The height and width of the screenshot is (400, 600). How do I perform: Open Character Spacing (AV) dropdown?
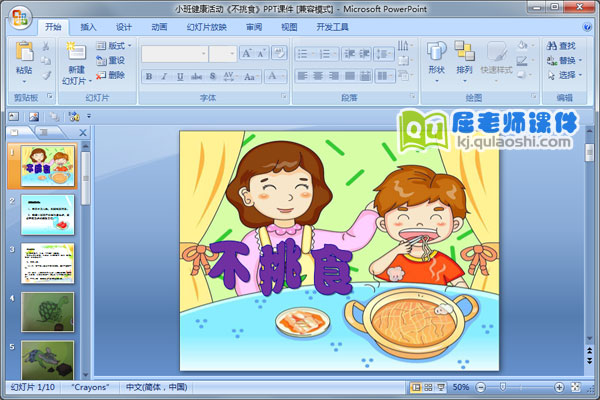click(x=230, y=77)
